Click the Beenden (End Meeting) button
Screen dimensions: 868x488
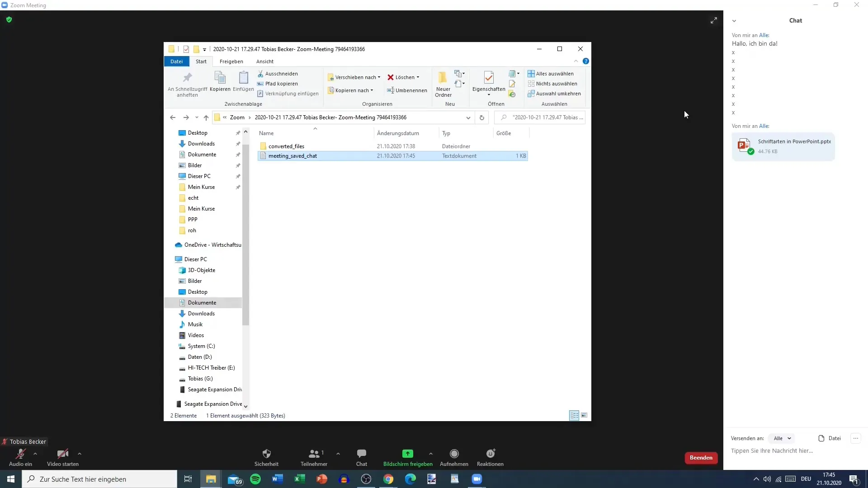701,458
